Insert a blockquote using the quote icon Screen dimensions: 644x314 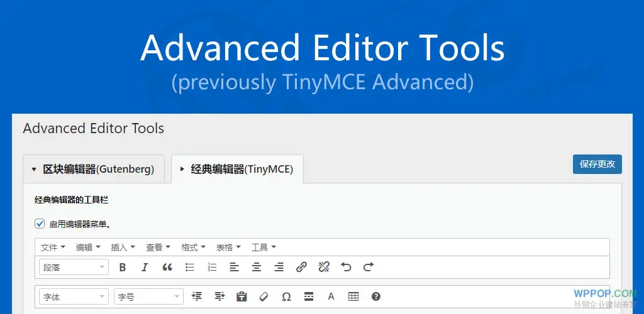[167, 267]
